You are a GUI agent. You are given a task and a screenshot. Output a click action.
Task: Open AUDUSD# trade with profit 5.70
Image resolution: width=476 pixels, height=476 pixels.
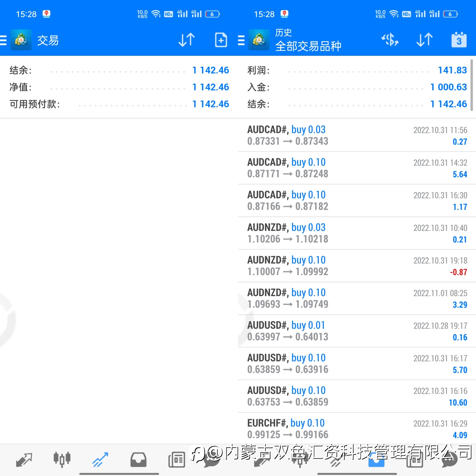[x=357, y=364]
